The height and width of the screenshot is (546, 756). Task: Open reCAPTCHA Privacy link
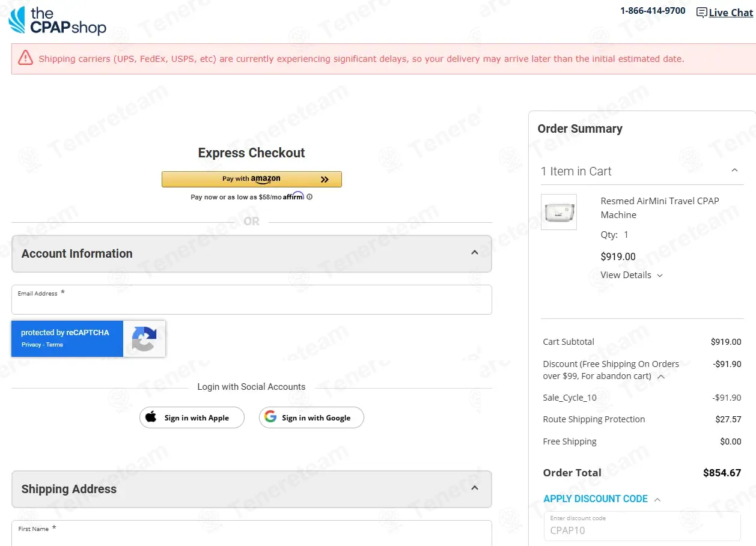point(31,345)
